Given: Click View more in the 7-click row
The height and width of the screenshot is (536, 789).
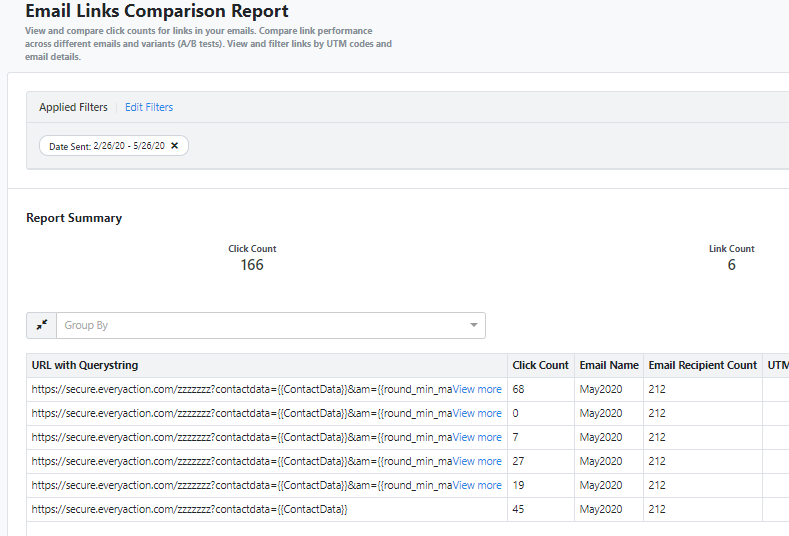Looking at the screenshot, I should point(477,437).
